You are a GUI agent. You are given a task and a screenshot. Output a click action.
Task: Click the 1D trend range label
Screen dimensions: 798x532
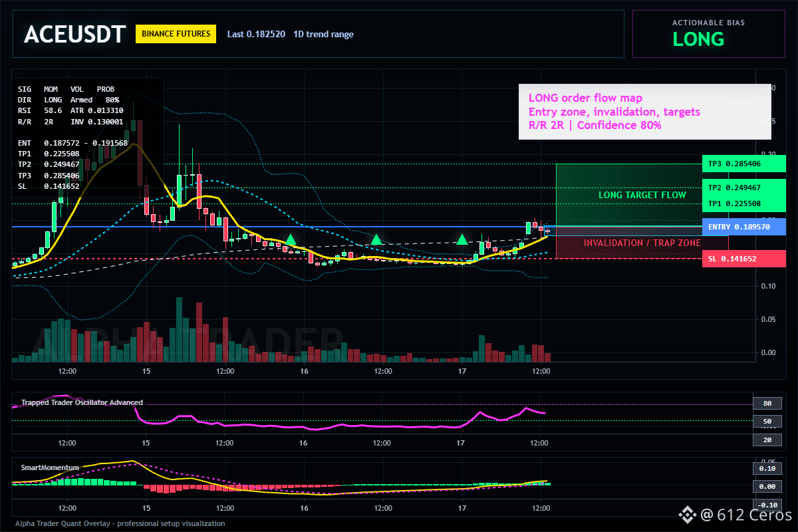pos(324,34)
